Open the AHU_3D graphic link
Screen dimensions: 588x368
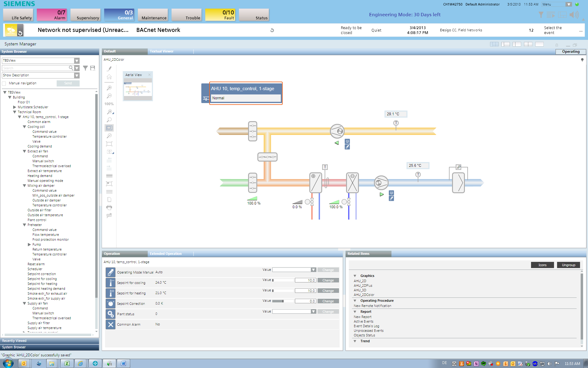click(x=360, y=290)
